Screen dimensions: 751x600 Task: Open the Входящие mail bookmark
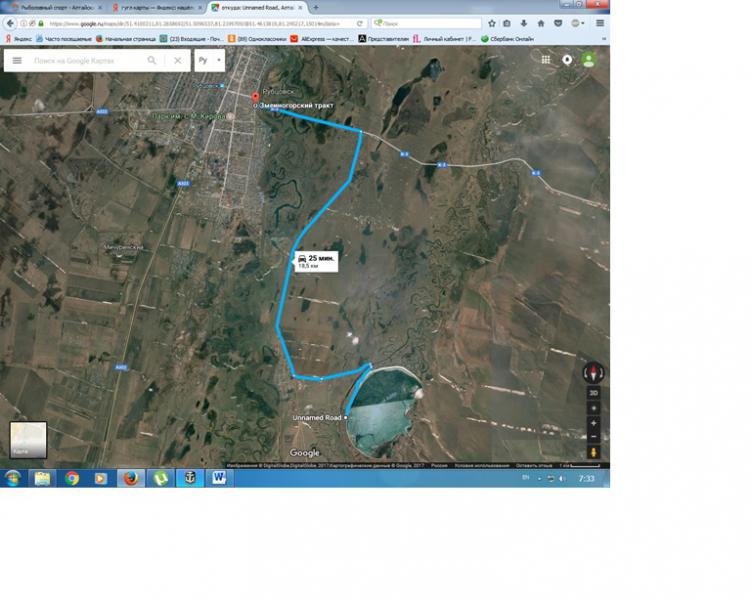click(x=191, y=39)
